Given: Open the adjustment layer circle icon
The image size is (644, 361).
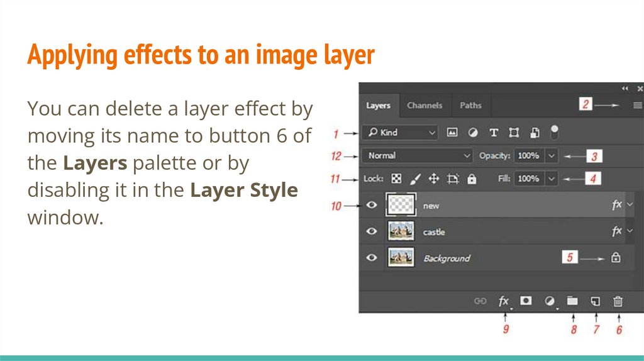Looking at the screenshot, I should point(549,301).
